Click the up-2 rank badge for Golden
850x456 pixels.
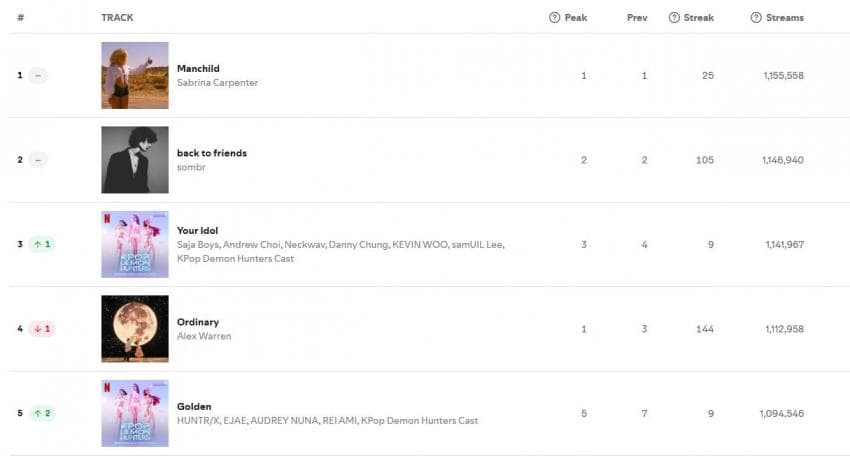pos(42,413)
